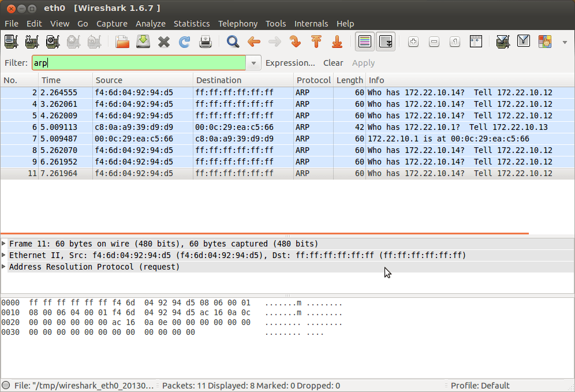Image resolution: width=575 pixels, height=392 pixels.
Task: Open the Capture menu
Action: click(112, 24)
